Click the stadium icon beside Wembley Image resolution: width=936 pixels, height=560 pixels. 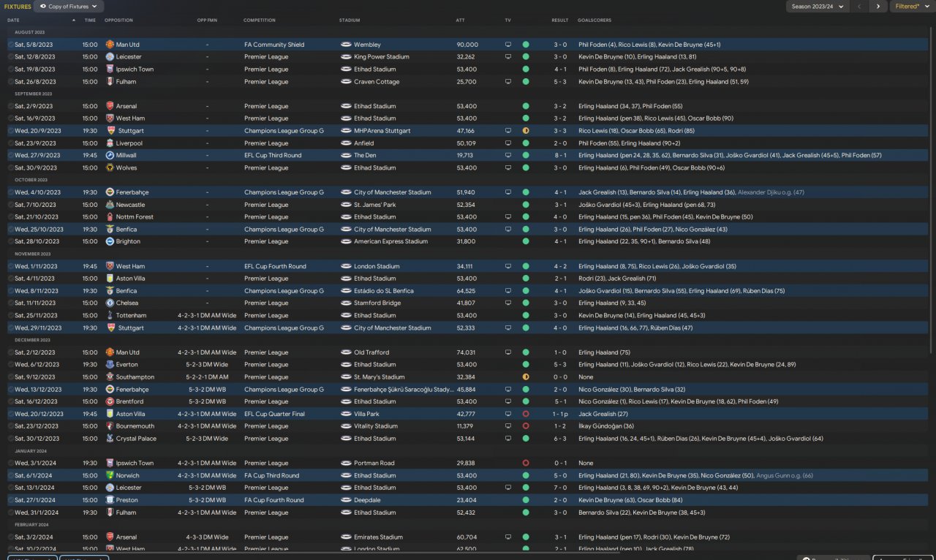point(346,45)
